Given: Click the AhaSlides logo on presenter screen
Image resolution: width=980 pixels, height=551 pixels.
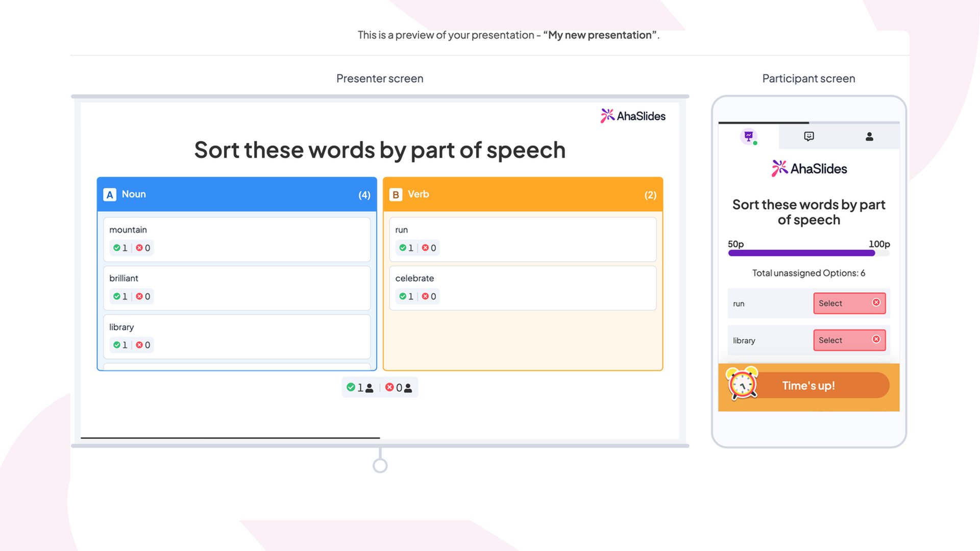Looking at the screenshot, I should point(633,116).
